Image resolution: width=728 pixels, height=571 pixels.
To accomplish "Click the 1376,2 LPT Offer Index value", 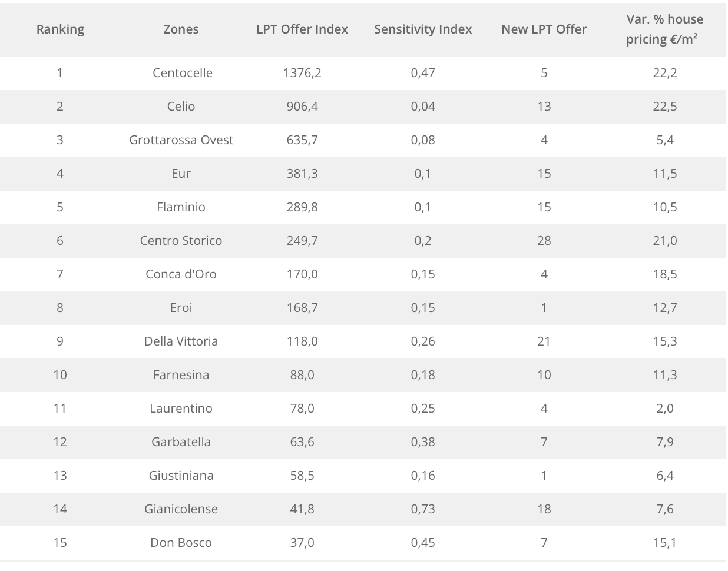I will [302, 73].
